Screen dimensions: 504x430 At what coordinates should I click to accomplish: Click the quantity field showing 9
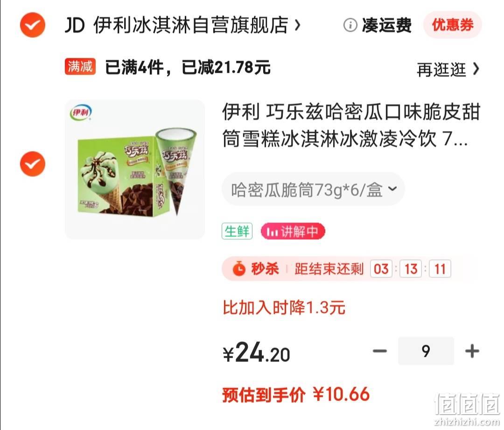tap(426, 351)
